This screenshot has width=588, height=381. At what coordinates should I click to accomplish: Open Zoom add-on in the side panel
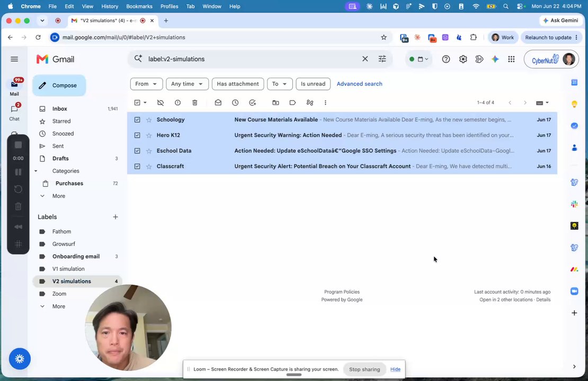point(574,291)
